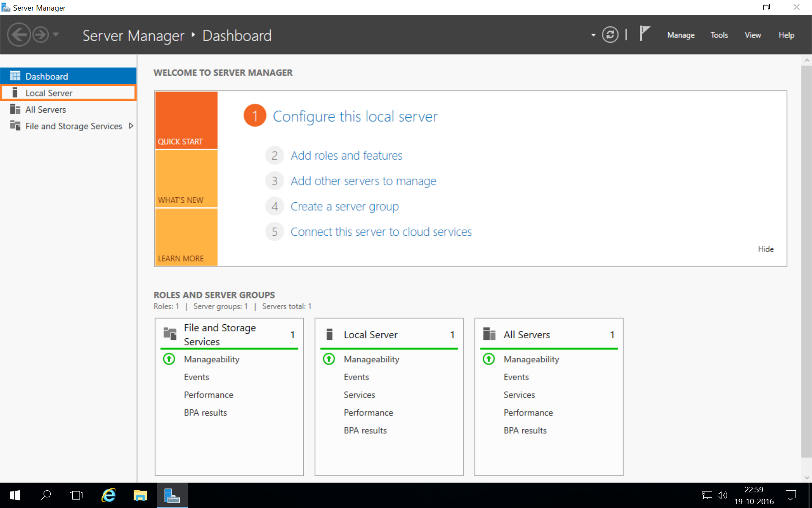
Task: Open Task View on taskbar
Action: 76,495
